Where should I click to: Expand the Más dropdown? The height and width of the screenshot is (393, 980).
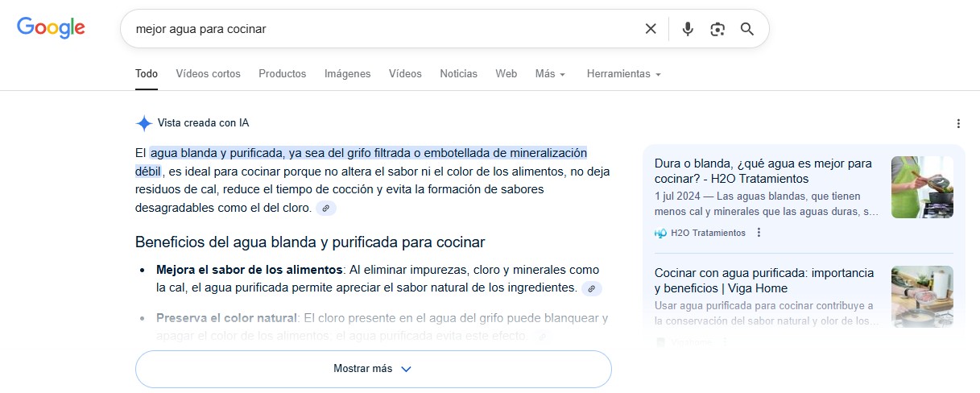550,73
